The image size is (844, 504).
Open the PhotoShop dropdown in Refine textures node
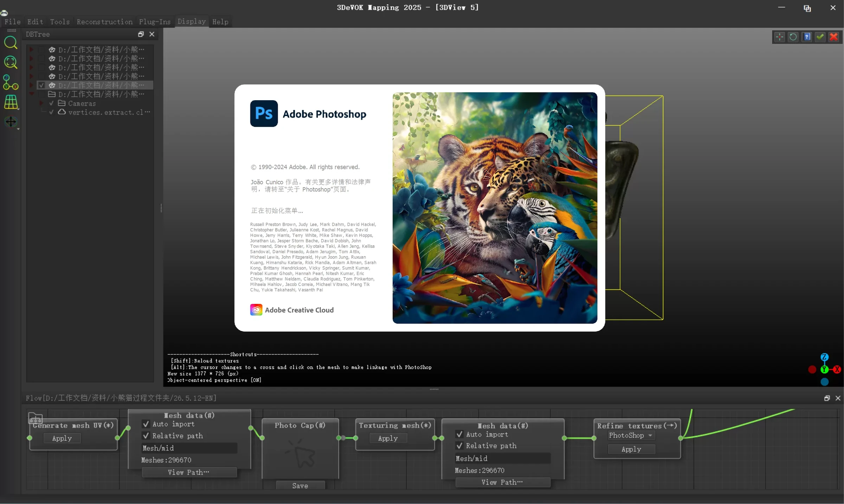click(x=631, y=435)
